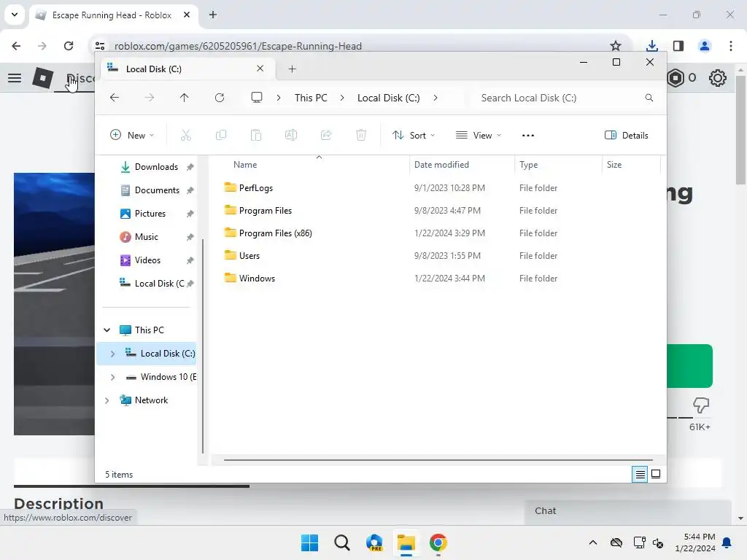The height and width of the screenshot is (560, 747).
Task: Add a new File Explorer tab
Action: pyautogui.click(x=292, y=69)
